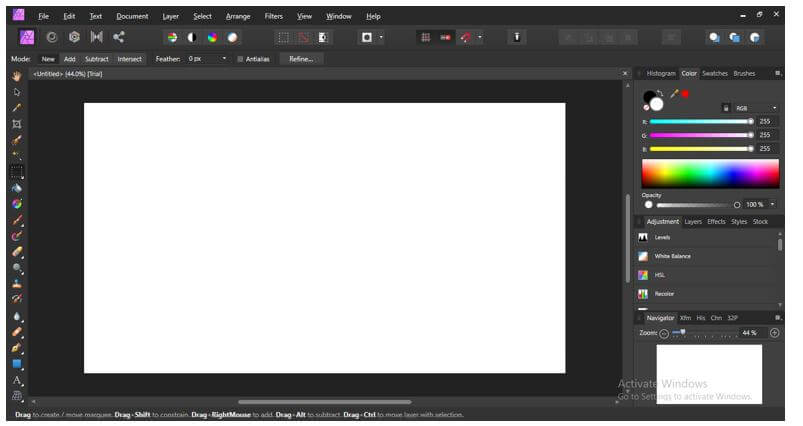
Task: Switch to the Layers tab
Action: point(693,222)
